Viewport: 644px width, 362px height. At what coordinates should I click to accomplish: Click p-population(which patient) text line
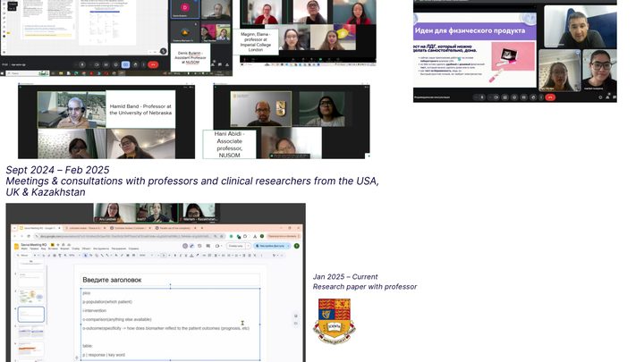click(107, 302)
